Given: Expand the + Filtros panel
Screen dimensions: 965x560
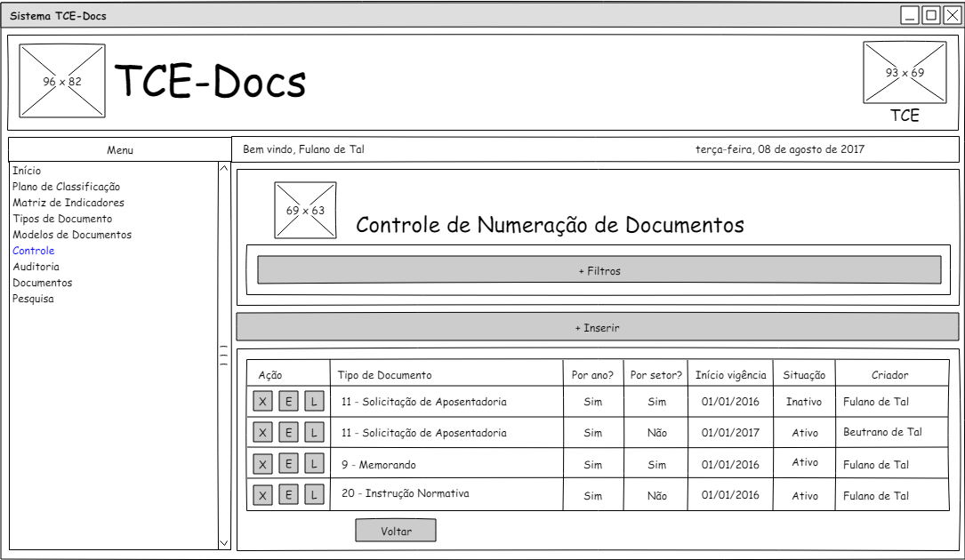Looking at the screenshot, I should (599, 270).
